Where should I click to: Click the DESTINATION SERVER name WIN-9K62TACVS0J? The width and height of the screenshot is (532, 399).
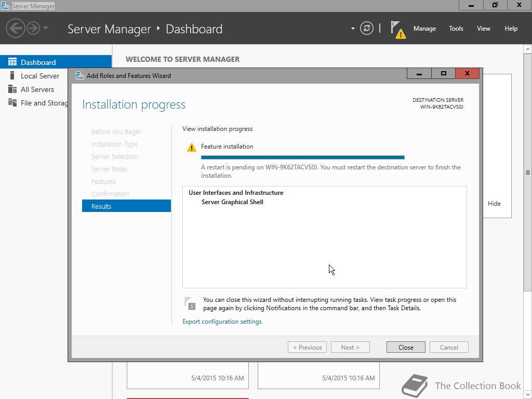point(442,107)
